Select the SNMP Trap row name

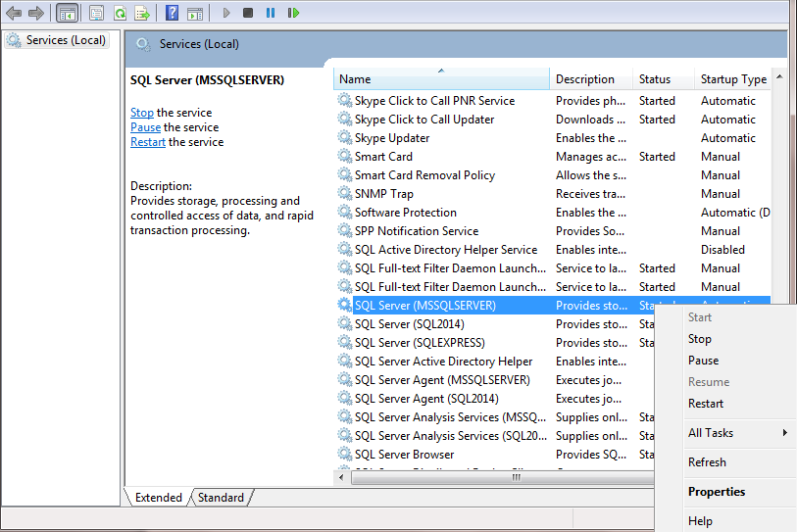coord(383,194)
